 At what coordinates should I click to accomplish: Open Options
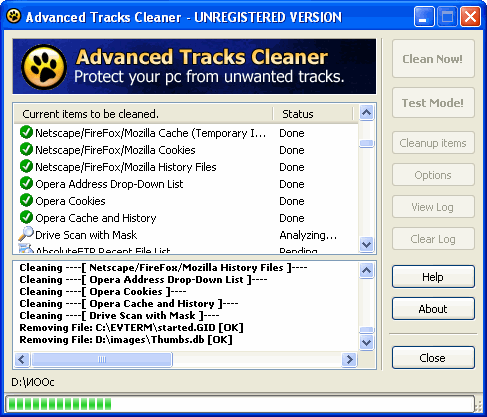click(x=433, y=175)
